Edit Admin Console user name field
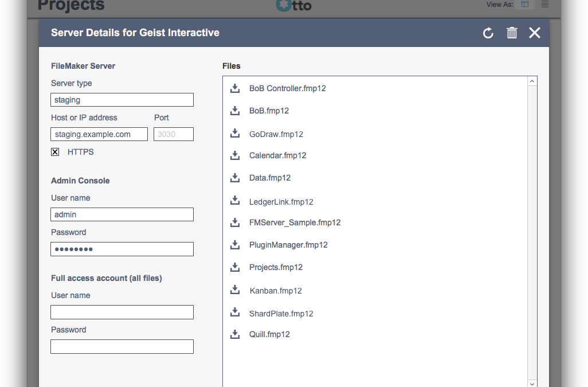The image size is (588, 387). 122,214
